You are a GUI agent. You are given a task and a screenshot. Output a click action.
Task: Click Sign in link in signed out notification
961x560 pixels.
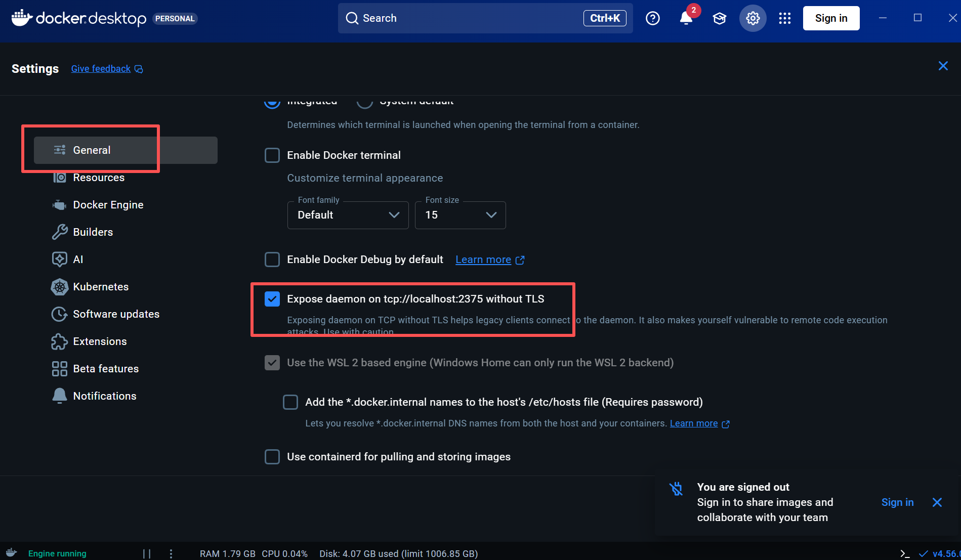897,502
